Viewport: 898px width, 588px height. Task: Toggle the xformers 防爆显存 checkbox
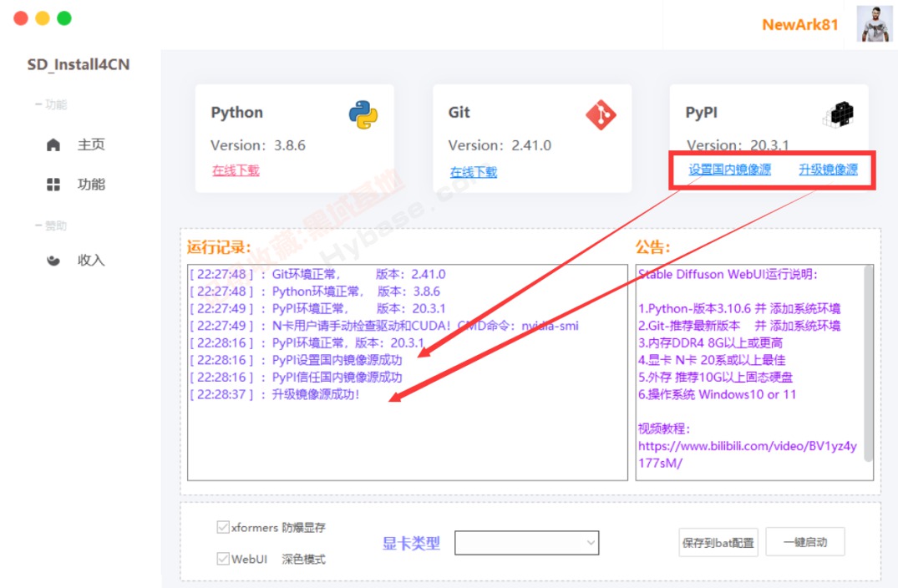(223, 527)
